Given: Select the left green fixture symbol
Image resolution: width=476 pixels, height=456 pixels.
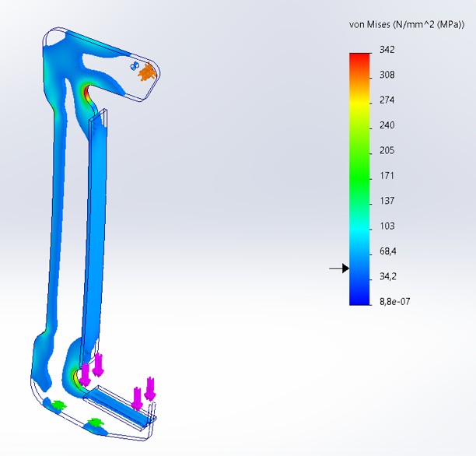Looking at the screenshot, I should tap(58, 403).
